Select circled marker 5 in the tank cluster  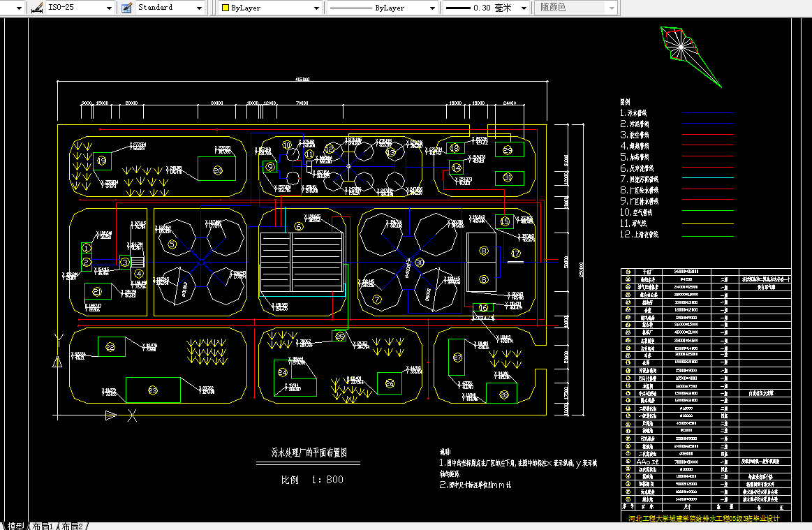tap(172, 244)
